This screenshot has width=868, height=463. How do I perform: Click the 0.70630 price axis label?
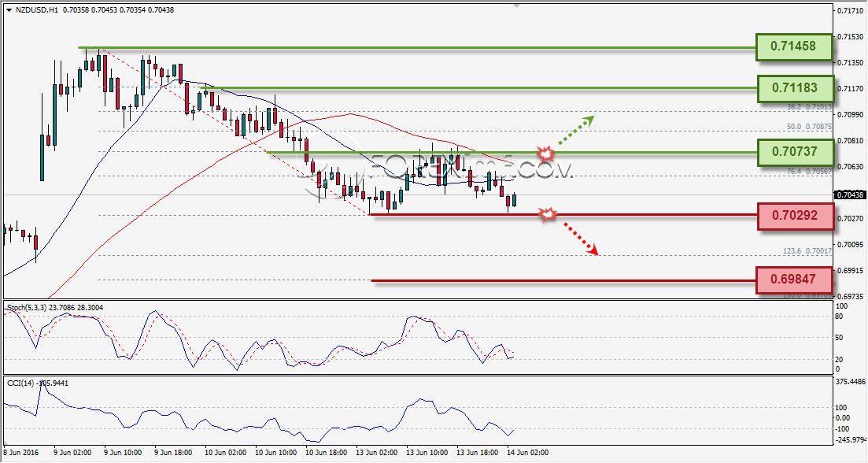point(850,167)
